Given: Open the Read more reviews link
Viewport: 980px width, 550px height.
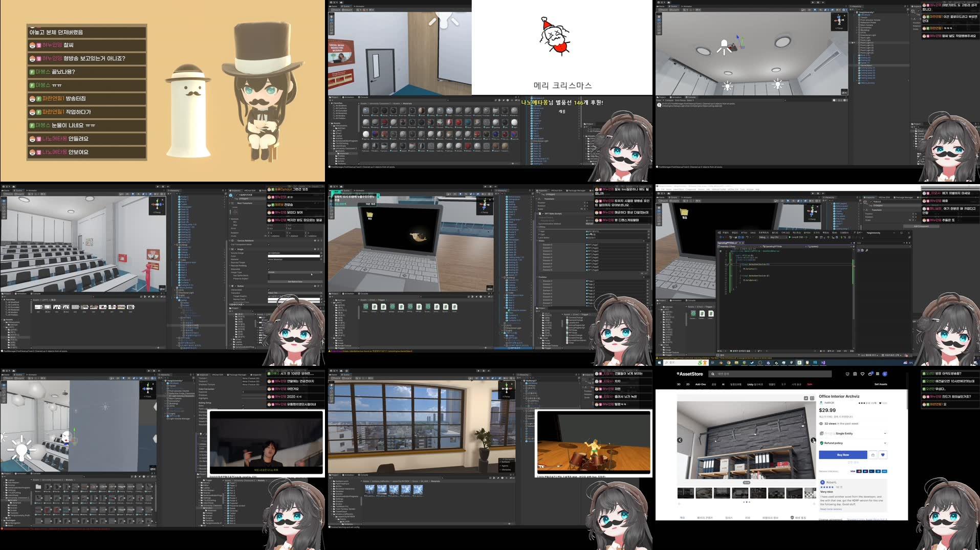Looking at the screenshot, I should click(831, 509).
